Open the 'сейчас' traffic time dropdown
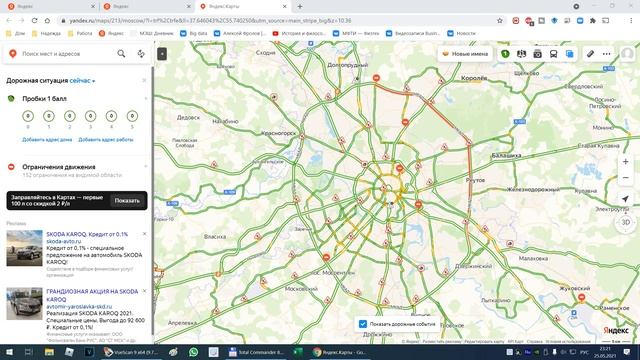Viewport: 640px width, 360px height. coord(82,81)
